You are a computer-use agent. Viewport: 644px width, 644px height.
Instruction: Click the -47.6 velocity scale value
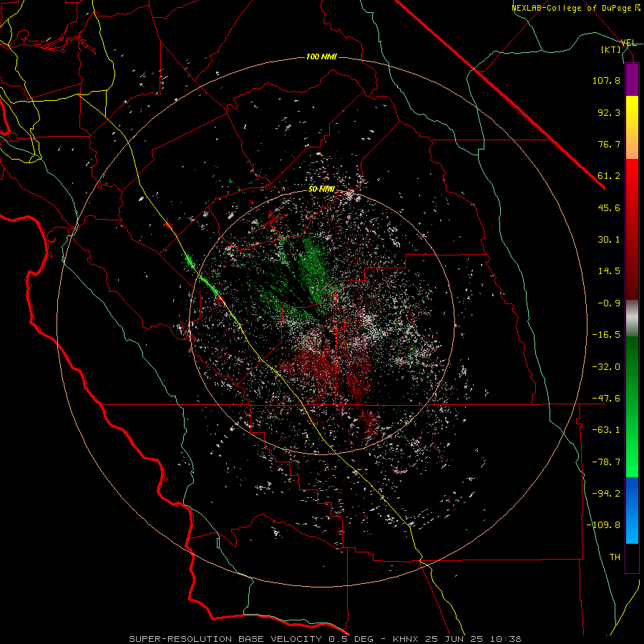tap(606, 399)
